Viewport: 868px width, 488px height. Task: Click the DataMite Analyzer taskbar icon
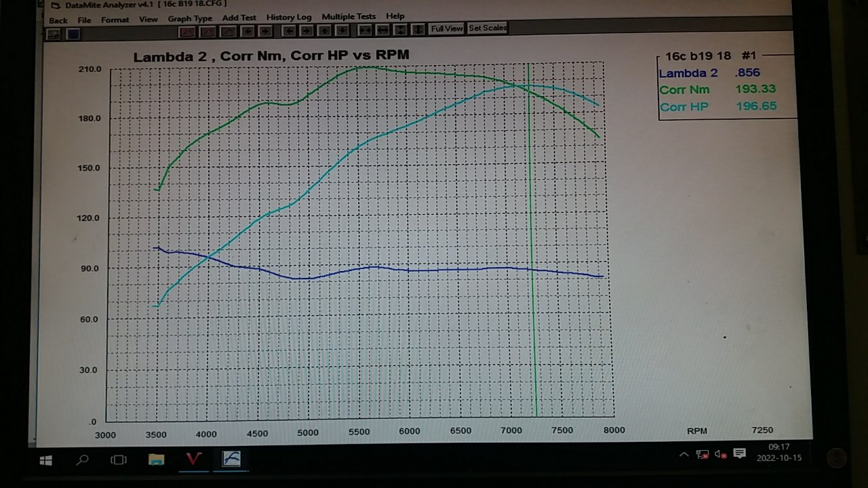pyautogui.click(x=231, y=459)
